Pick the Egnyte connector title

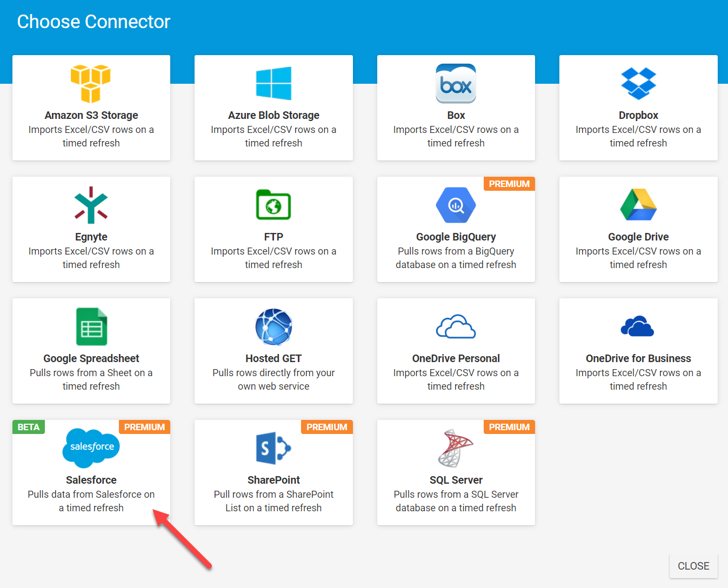[x=91, y=237]
